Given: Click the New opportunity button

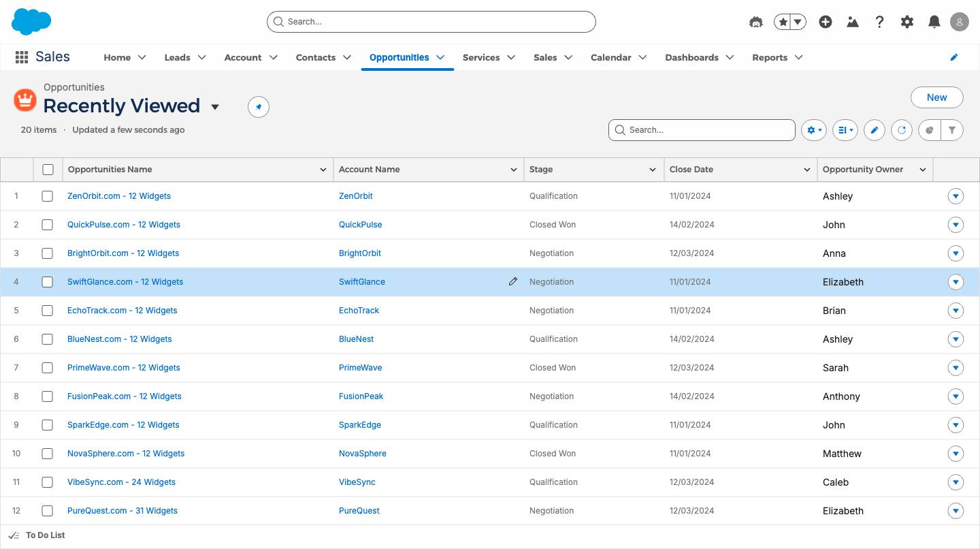Looking at the screenshot, I should pos(937,97).
